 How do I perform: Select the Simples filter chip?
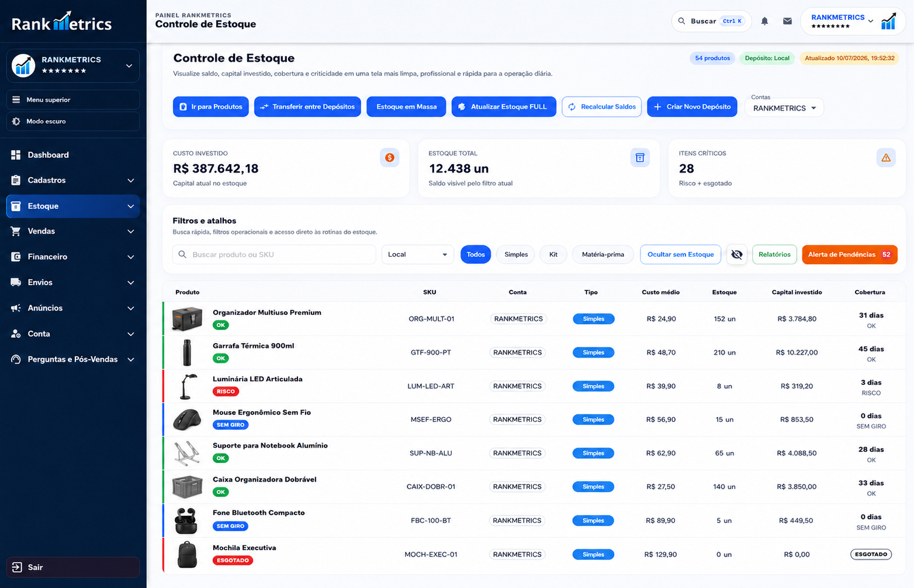coord(516,254)
